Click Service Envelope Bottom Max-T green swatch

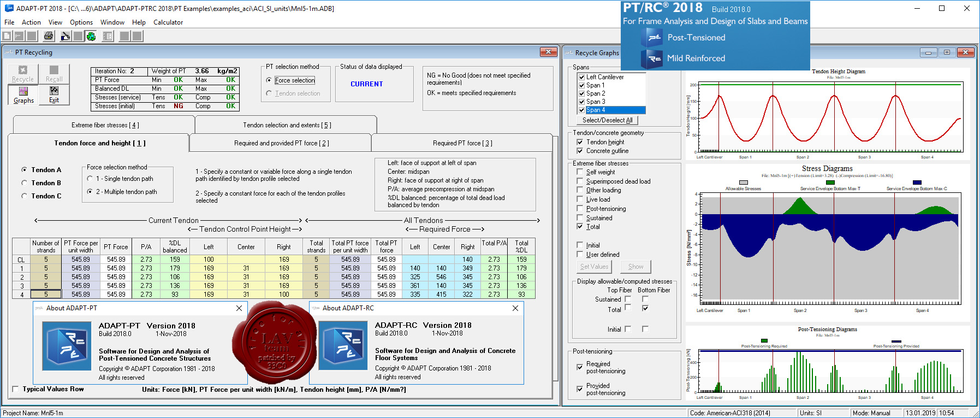click(x=830, y=182)
